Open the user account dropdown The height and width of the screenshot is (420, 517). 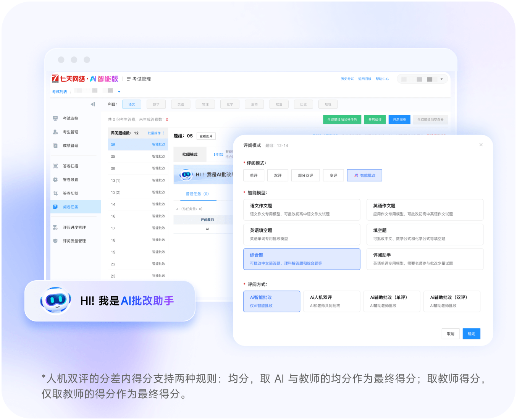(422, 79)
